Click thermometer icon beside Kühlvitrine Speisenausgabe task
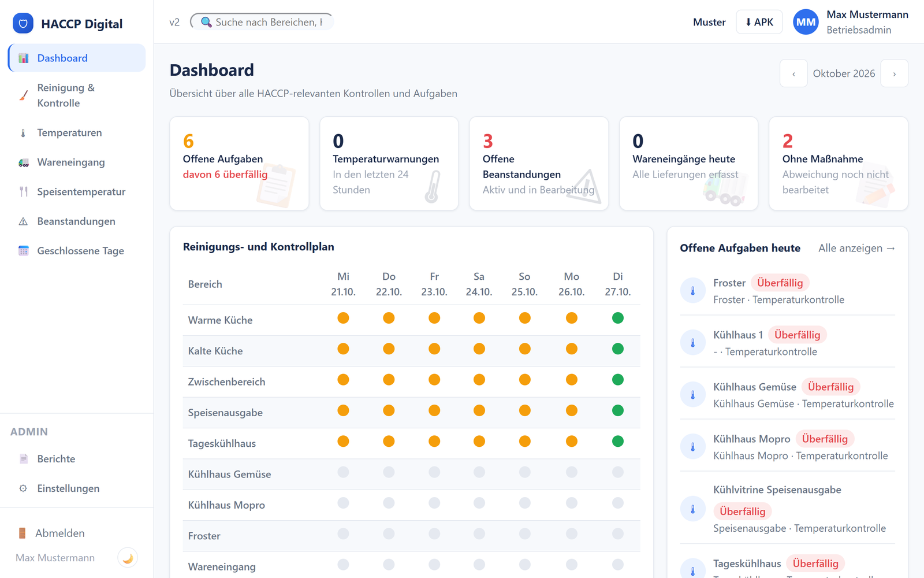Viewport: 924px width, 578px height. point(693,509)
